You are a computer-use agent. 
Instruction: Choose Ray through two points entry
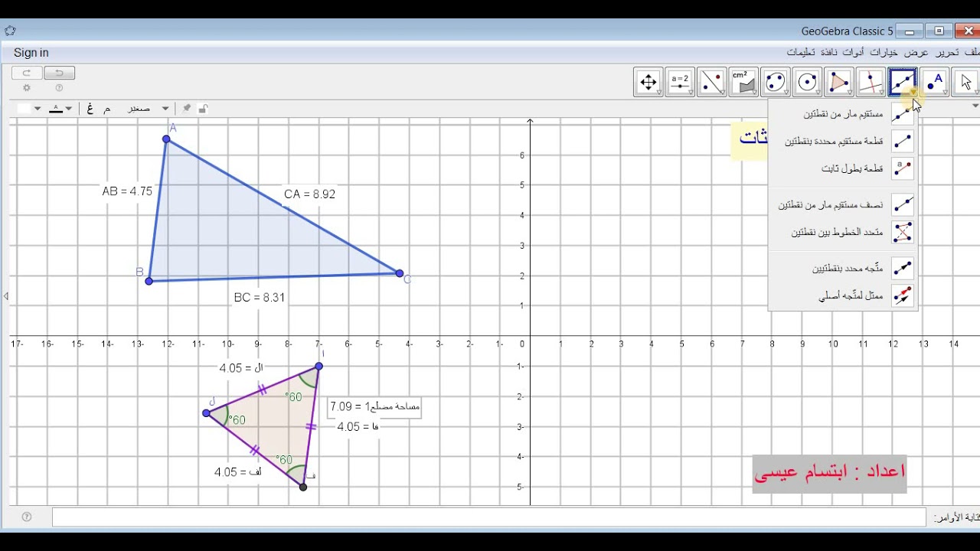click(x=843, y=205)
